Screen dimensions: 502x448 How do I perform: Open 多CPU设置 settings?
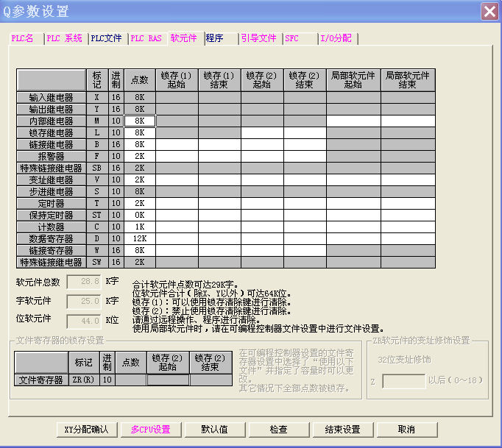pyautogui.click(x=151, y=430)
